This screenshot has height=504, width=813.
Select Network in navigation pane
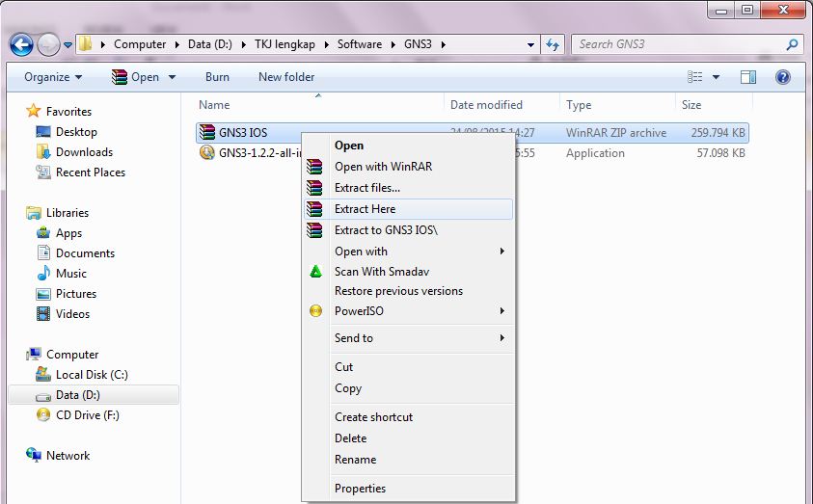(58, 455)
